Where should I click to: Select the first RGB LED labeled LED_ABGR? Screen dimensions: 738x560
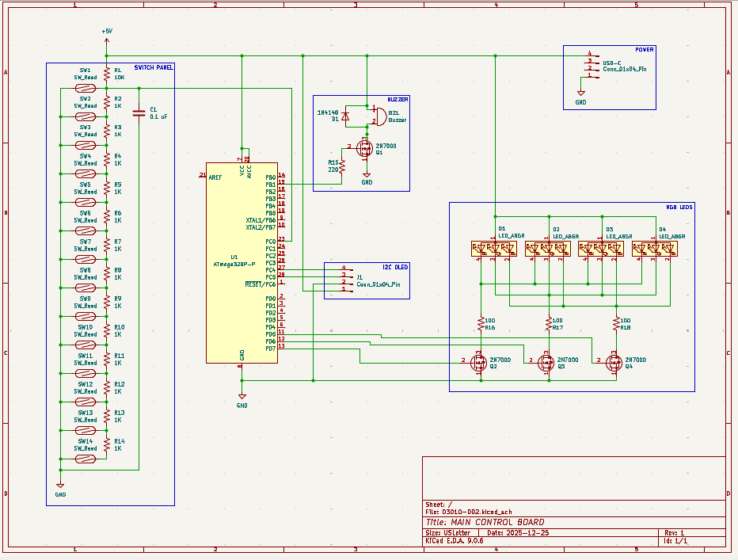click(x=493, y=249)
